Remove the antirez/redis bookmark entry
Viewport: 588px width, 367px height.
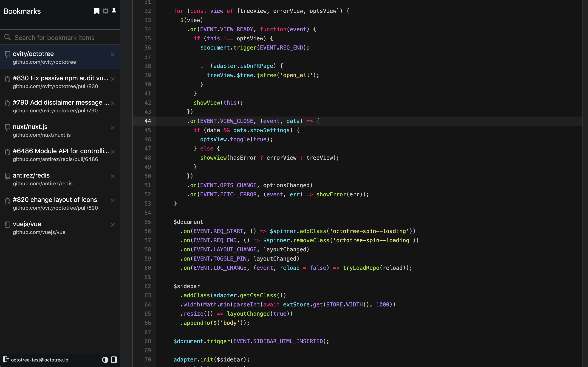[113, 176]
